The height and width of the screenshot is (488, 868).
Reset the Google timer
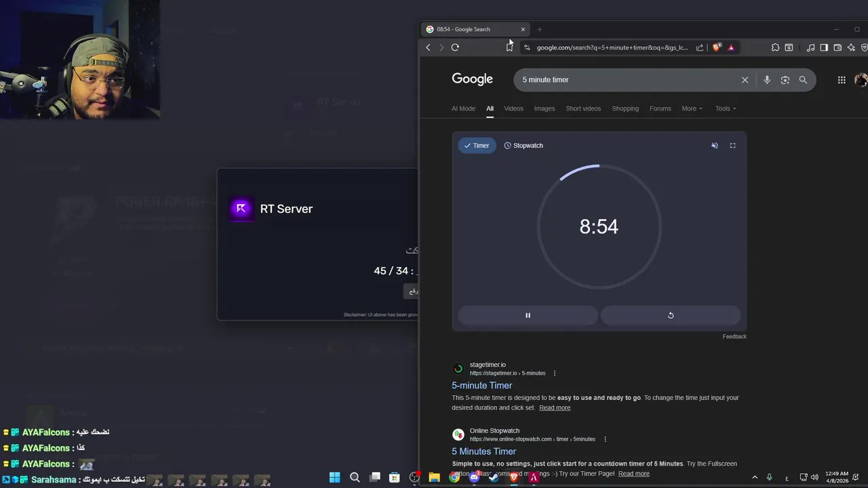(x=671, y=315)
